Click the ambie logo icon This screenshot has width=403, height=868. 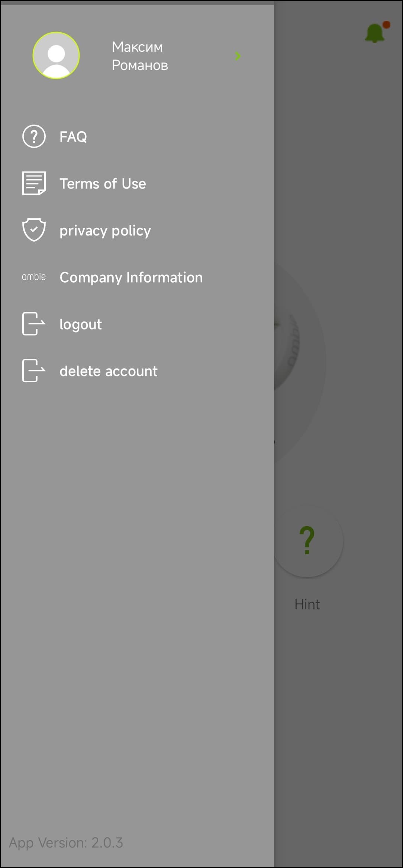(x=34, y=277)
